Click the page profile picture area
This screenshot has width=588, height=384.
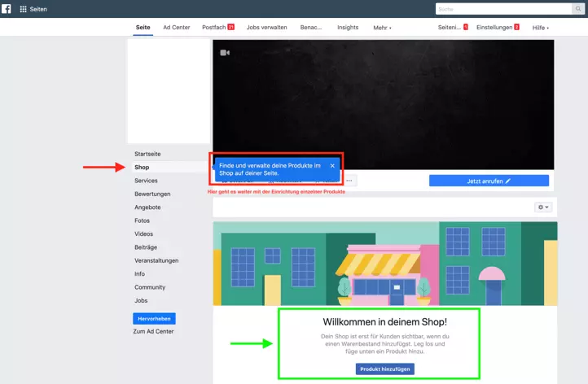[x=169, y=91]
